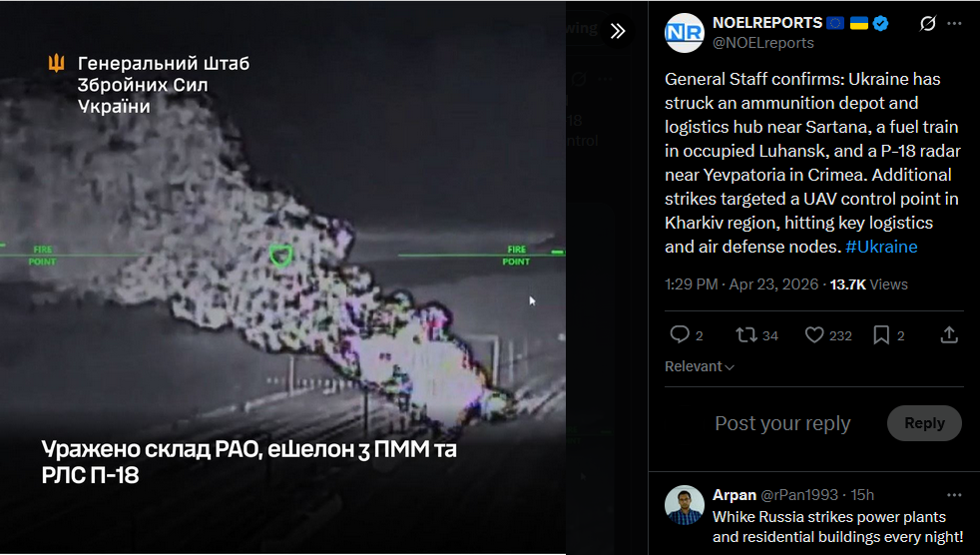Open the #Ukraine hashtag link
Image resolution: width=980 pixels, height=555 pixels.
click(881, 247)
